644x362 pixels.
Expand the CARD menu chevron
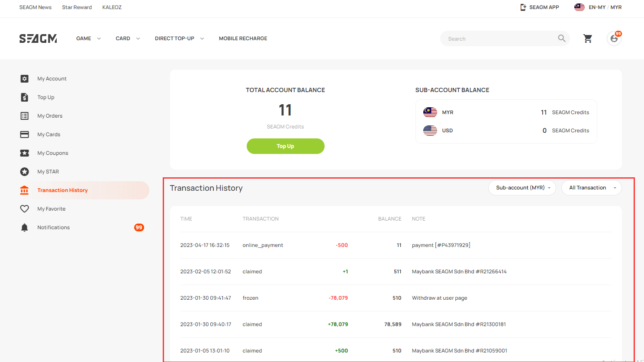[138, 38]
